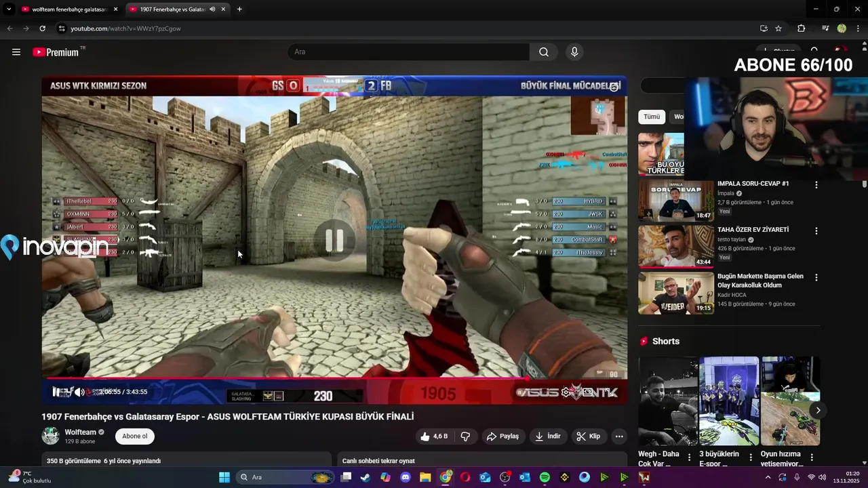Open the TAHA ÖZER EV ZİYARETİ thumbnail

click(x=676, y=247)
